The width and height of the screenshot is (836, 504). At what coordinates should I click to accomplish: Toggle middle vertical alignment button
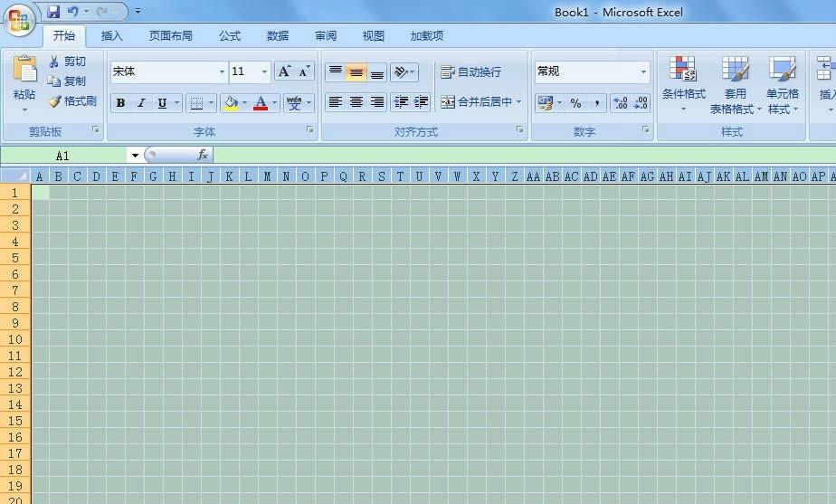356,72
